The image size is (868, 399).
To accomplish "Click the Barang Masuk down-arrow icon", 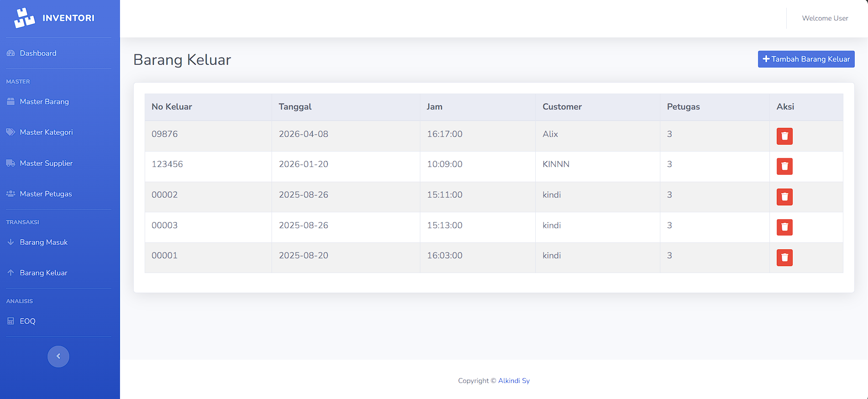I will click(11, 242).
